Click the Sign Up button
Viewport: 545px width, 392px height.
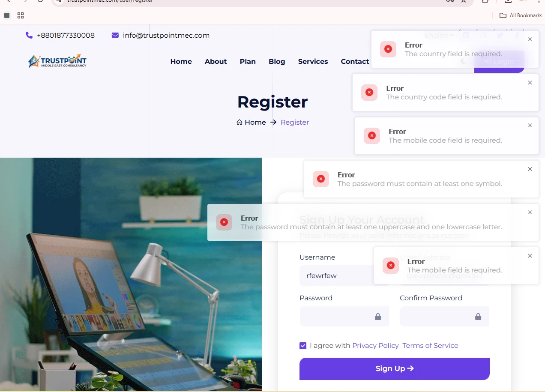click(x=395, y=368)
